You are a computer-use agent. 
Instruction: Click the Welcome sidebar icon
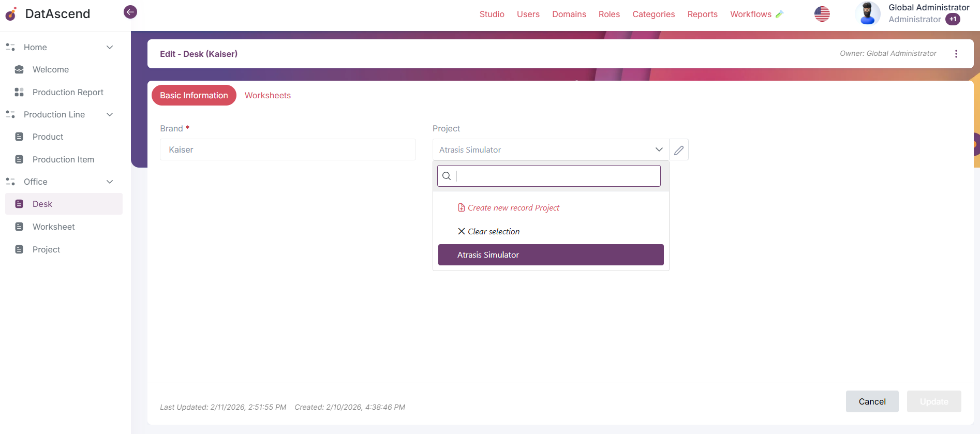pos(19,69)
